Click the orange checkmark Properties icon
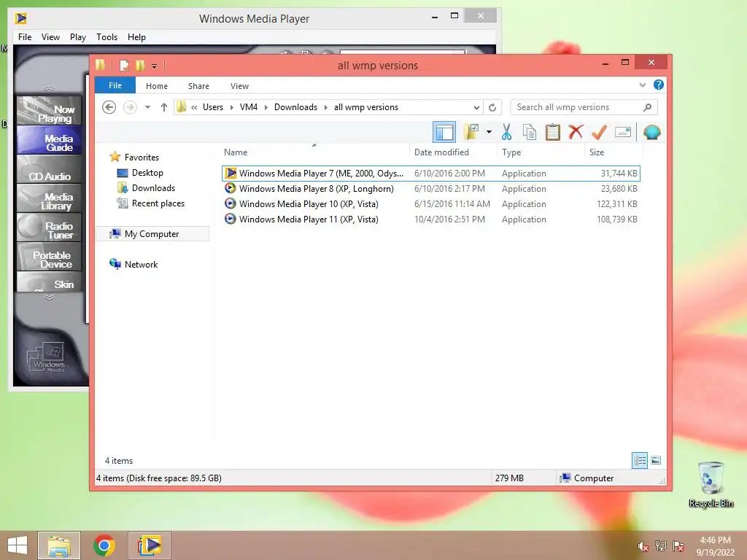Screen dimensions: 747x560 (599, 133)
